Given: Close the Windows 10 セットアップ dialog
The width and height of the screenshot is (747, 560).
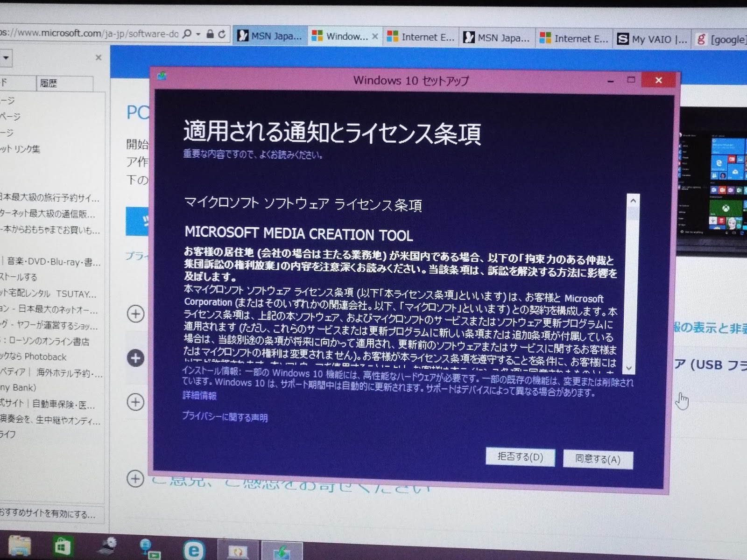Looking at the screenshot, I should coord(658,80).
